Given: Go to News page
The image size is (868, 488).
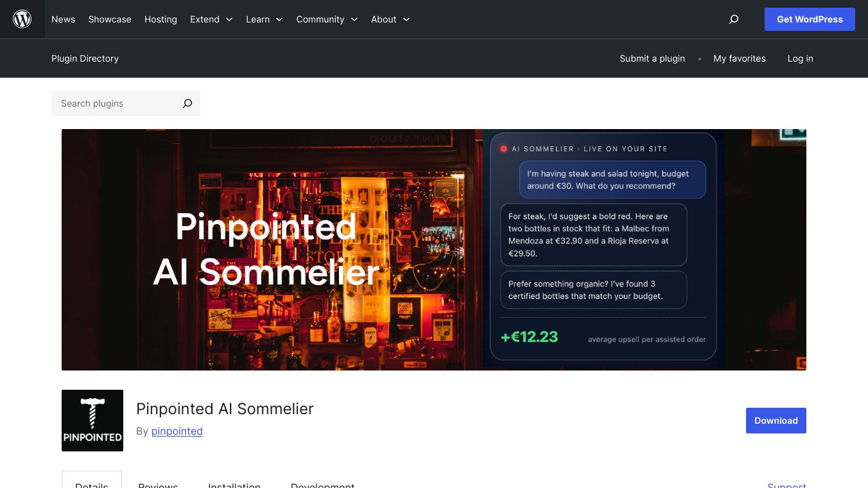Looking at the screenshot, I should pyautogui.click(x=63, y=19).
